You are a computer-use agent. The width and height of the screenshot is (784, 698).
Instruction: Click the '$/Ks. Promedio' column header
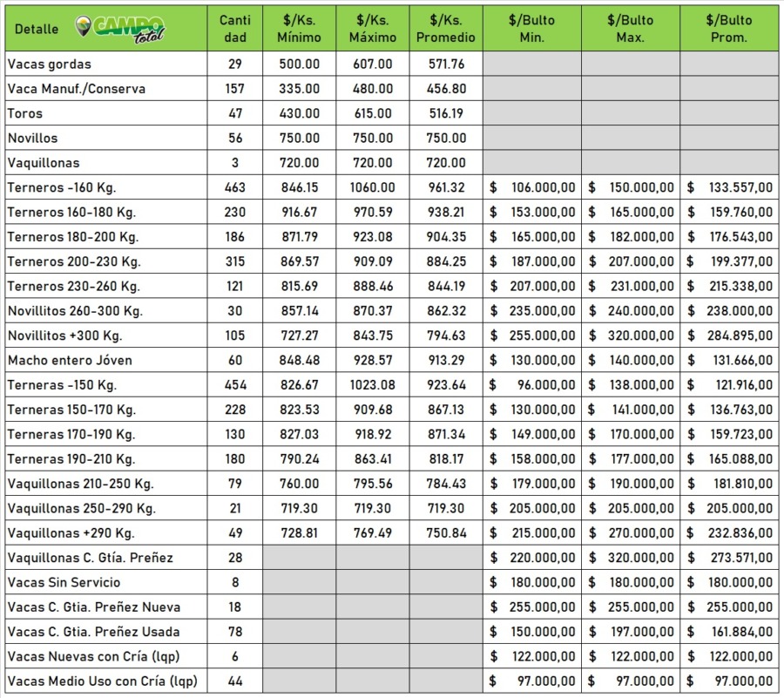(446, 29)
